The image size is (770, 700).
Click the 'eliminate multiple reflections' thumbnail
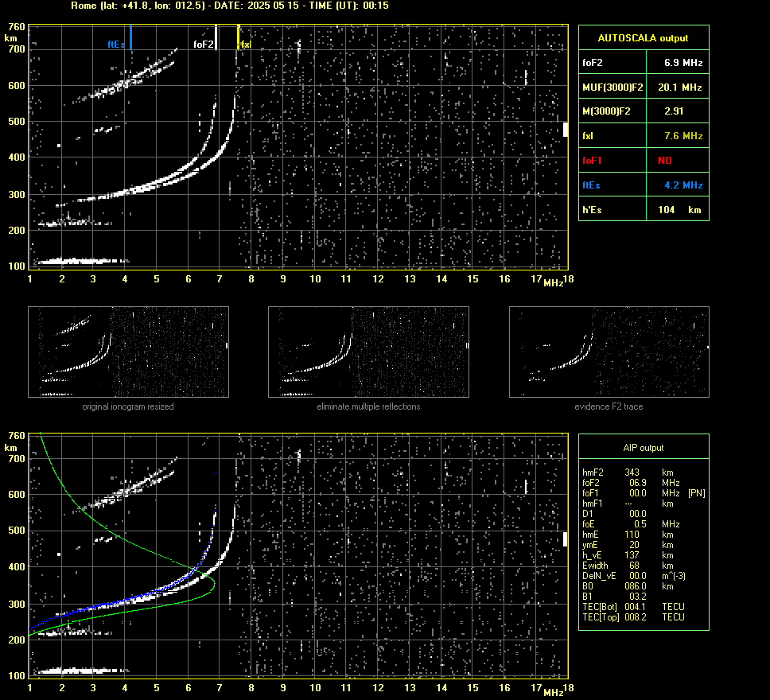point(368,352)
